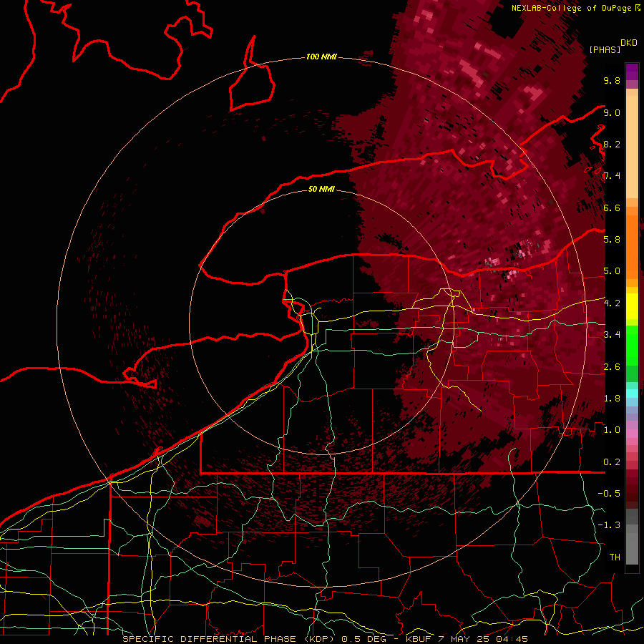
Task: Pick the cyan band beside 1.8
Action: (632, 394)
